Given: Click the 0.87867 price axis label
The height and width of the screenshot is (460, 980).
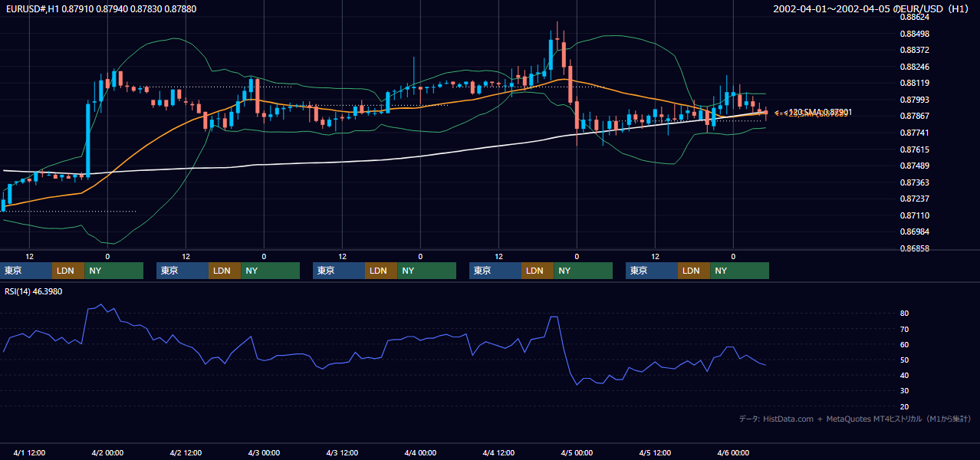Looking at the screenshot, I should pyautogui.click(x=914, y=116).
